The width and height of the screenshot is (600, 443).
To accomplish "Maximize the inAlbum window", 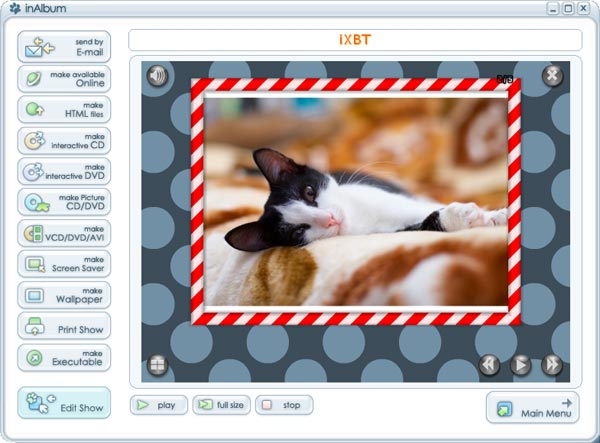I will 568,8.
